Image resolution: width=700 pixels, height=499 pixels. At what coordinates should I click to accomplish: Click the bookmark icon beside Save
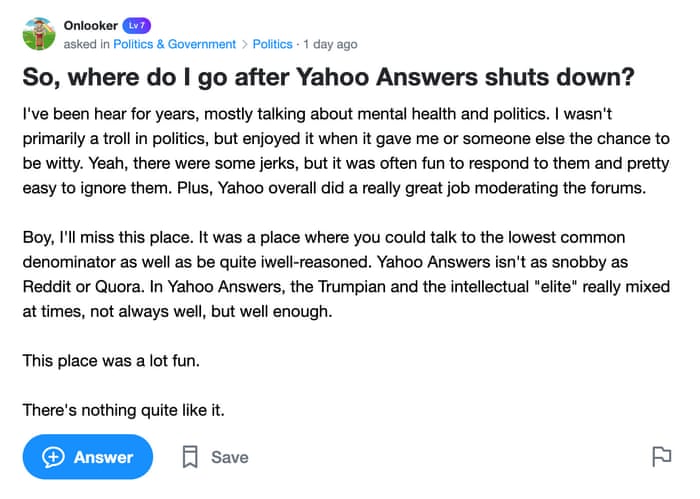pyautogui.click(x=190, y=457)
